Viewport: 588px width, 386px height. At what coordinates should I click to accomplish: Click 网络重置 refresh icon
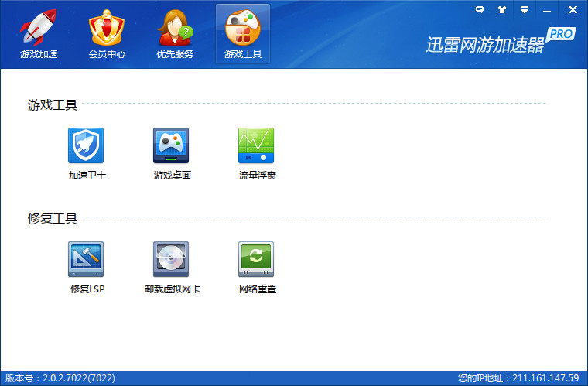click(256, 259)
